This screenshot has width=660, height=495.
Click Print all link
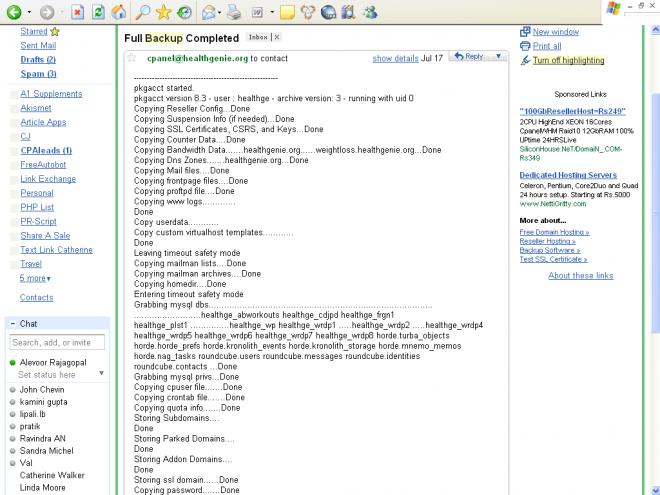(x=547, y=46)
